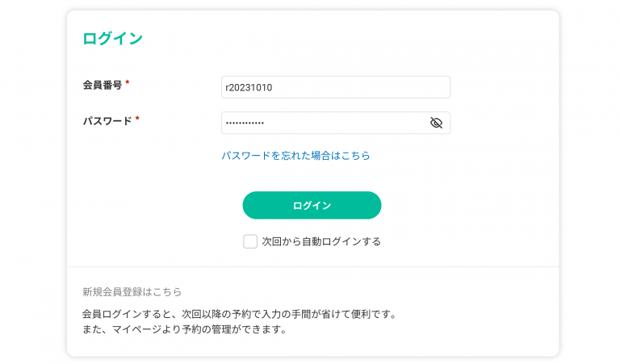Click the 会員ログインすると description sentence
The image size is (620, 364).
239,313
